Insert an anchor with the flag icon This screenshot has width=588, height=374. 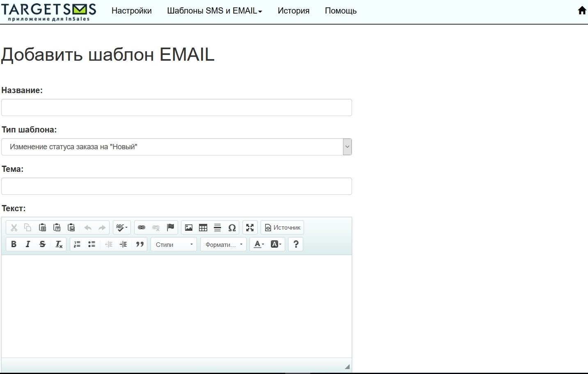click(170, 228)
